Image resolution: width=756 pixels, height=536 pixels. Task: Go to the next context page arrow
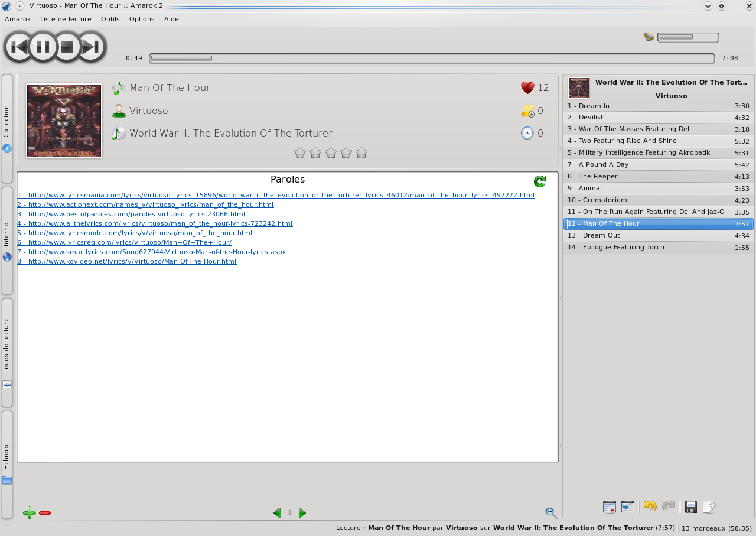(x=302, y=513)
